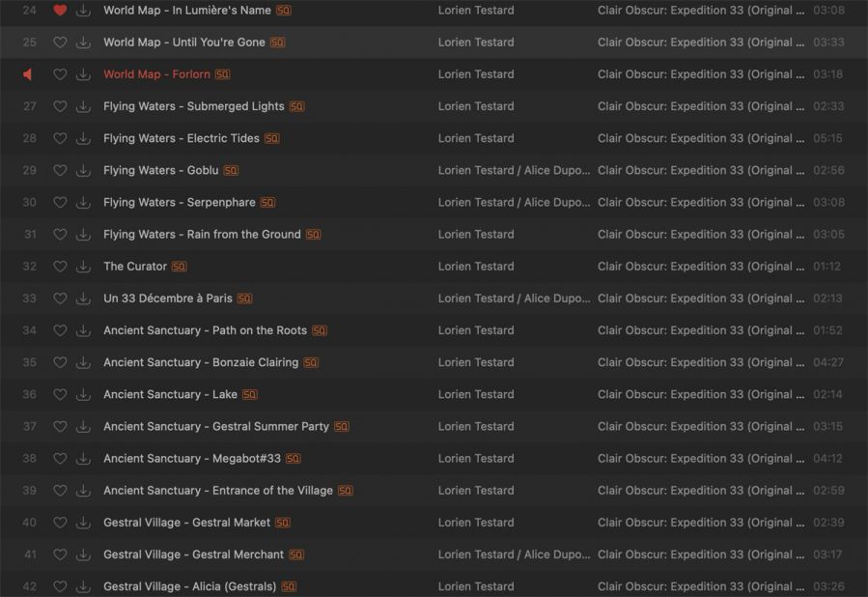868x597 pixels.
Task: Select track Flying Waters - Submerged Lights
Action: point(194,106)
